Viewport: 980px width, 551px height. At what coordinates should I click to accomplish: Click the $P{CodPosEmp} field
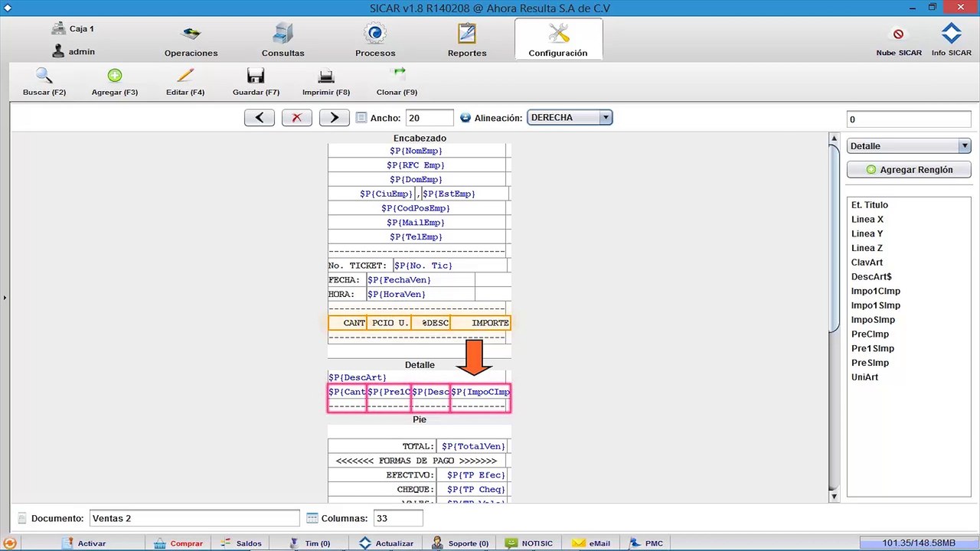click(416, 208)
